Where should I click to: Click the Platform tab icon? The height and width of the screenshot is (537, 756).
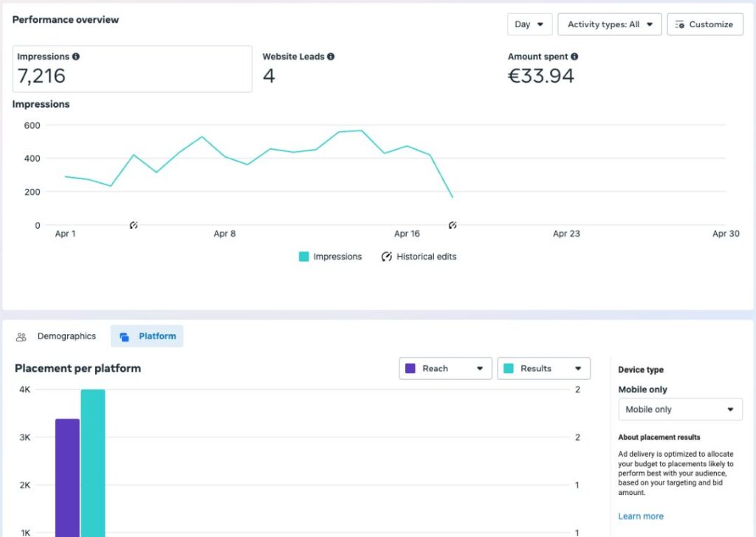coord(124,336)
